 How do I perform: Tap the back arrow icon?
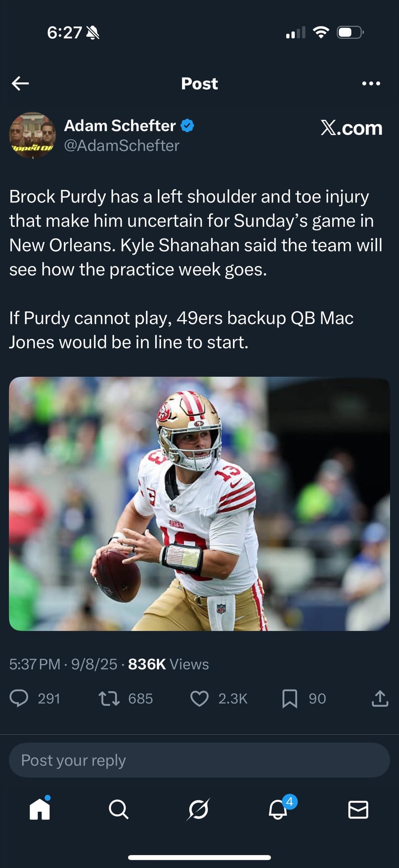point(20,84)
